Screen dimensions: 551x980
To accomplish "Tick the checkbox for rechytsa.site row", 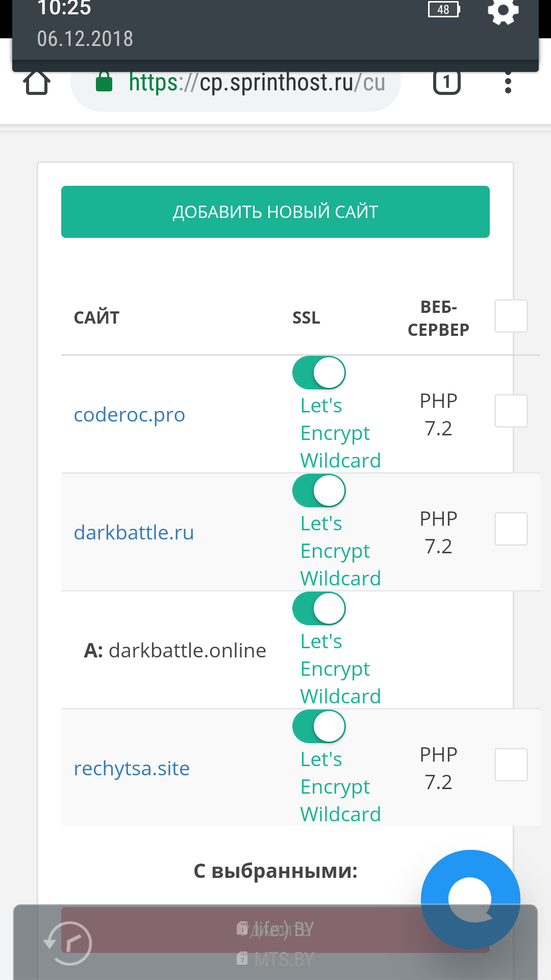I will pyautogui.click(x=511, y=765).
